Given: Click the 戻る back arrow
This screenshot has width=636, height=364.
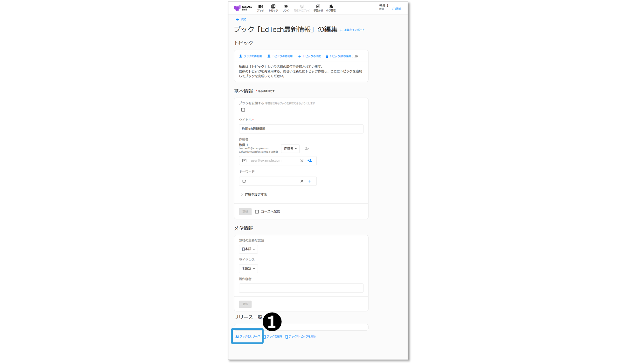Looking at the screenshot, I should pos(237,19).
